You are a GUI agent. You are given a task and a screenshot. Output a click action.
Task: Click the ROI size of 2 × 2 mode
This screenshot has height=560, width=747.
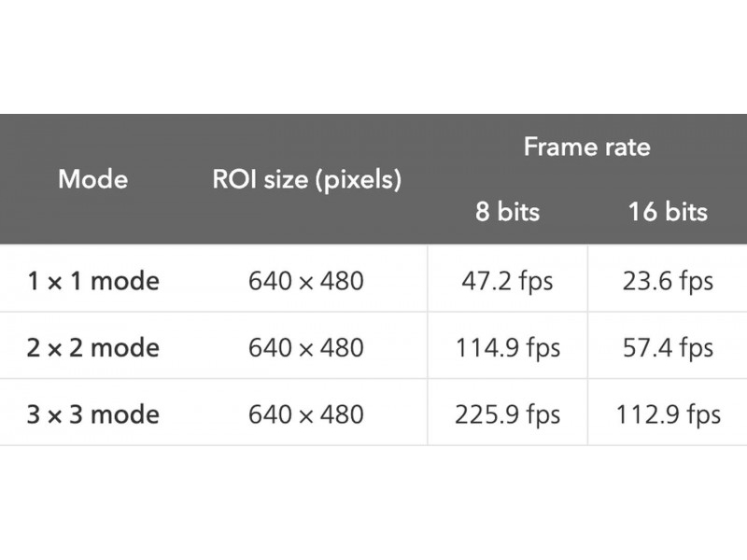pyautogui.click(x=306, y=347)
